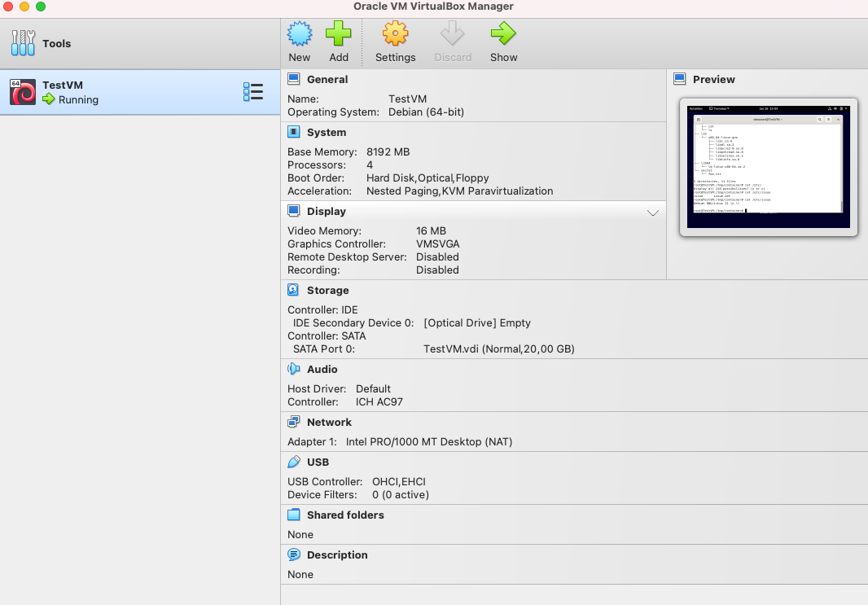Click the Add machine plus icon
The height and width of the screenshot is (605, 868).
coord(338,33)
